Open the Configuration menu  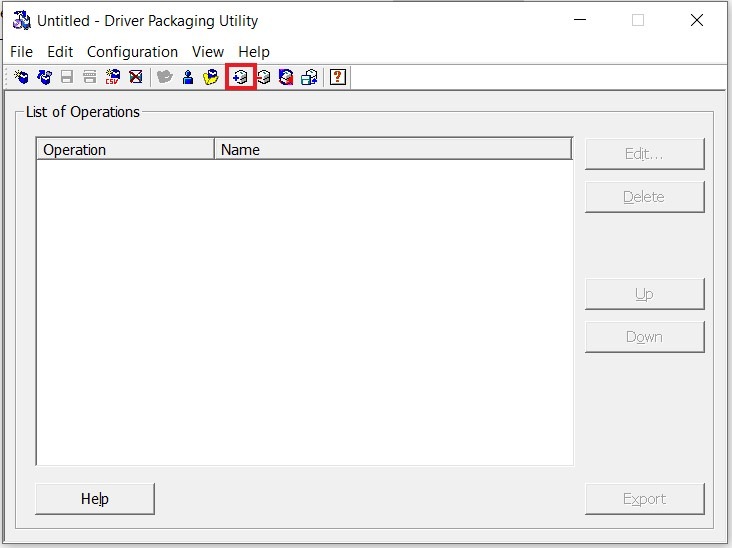point(132,52)
